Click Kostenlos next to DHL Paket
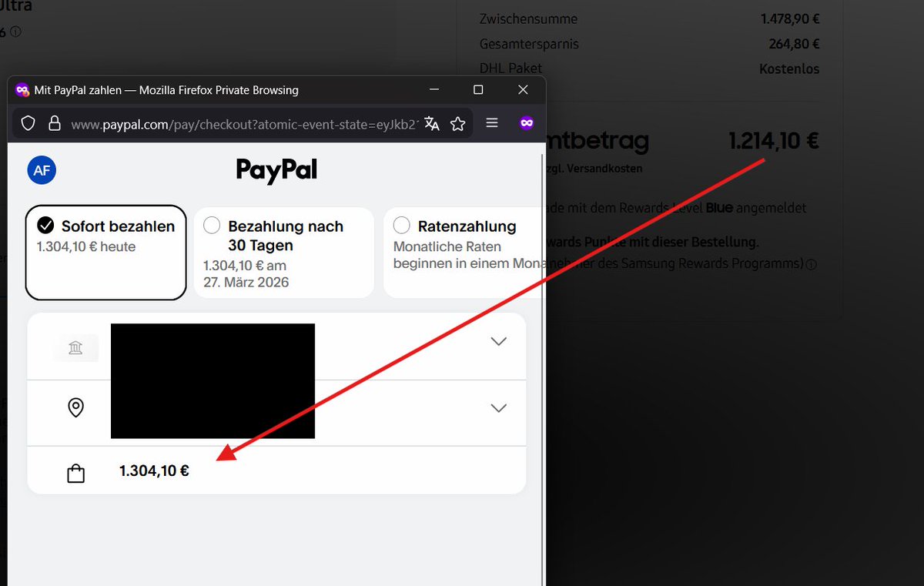The height and width of the screenshot is (586, 924). 789,69
